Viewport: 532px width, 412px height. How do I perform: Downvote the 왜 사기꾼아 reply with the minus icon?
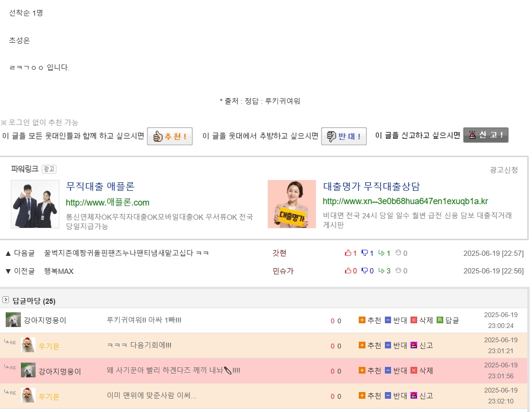pos(388,370)
